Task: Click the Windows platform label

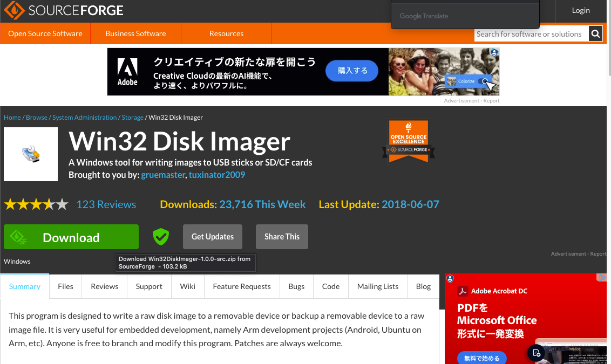Action: click(x=17, y=261)
